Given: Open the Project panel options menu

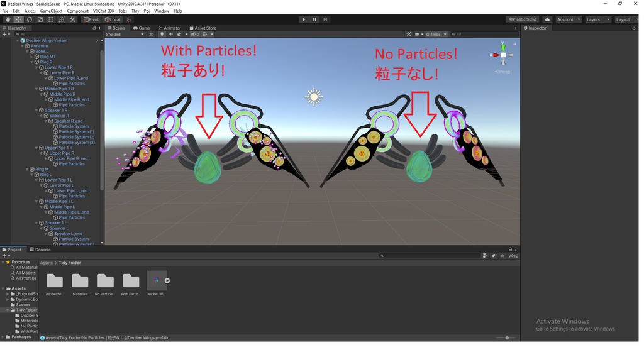Looking at the screenshot, I should tap(516, 249).
